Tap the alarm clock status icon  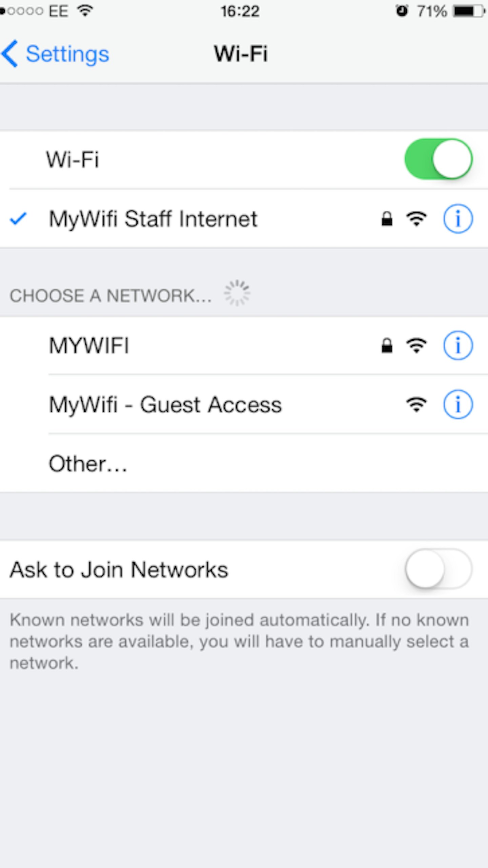pyautogui.click(x=402, y=11)
